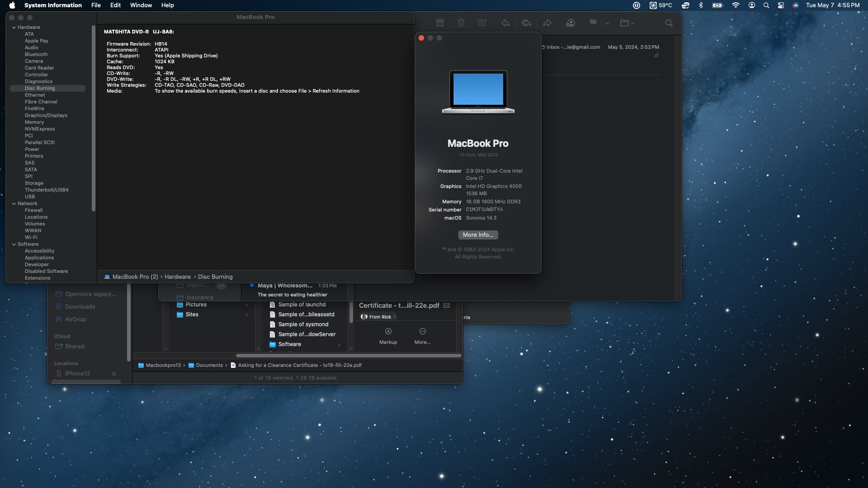Click the Reply All arrow icon
The height and width of the screenshot is (488, 868).
[x=526, y=23]
